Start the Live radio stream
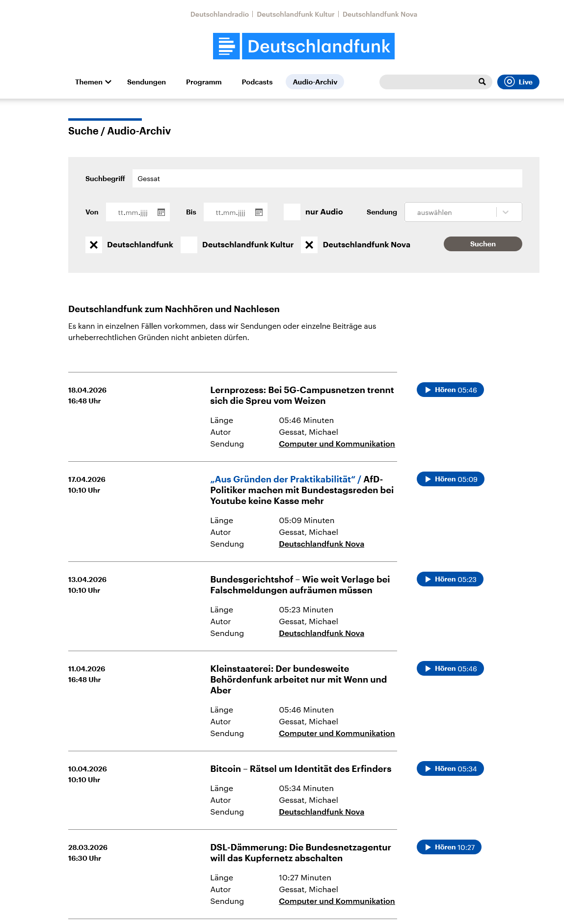 point(518,82)
